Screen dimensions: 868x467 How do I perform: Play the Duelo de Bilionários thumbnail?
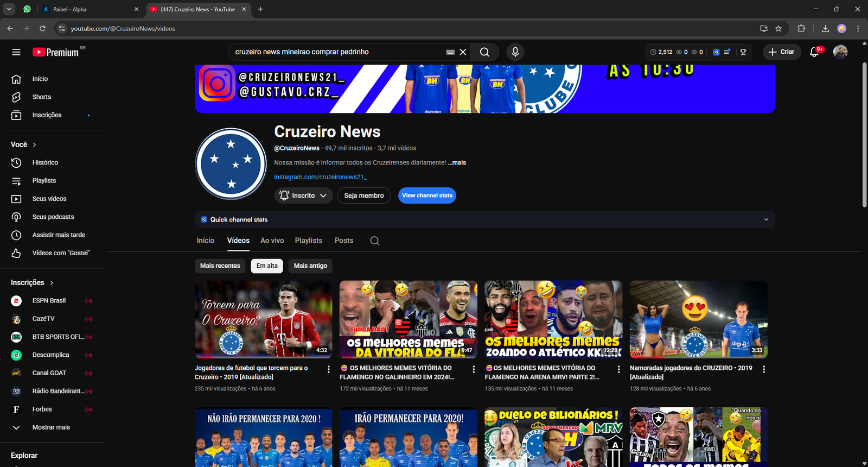click(x=553, y=437)
